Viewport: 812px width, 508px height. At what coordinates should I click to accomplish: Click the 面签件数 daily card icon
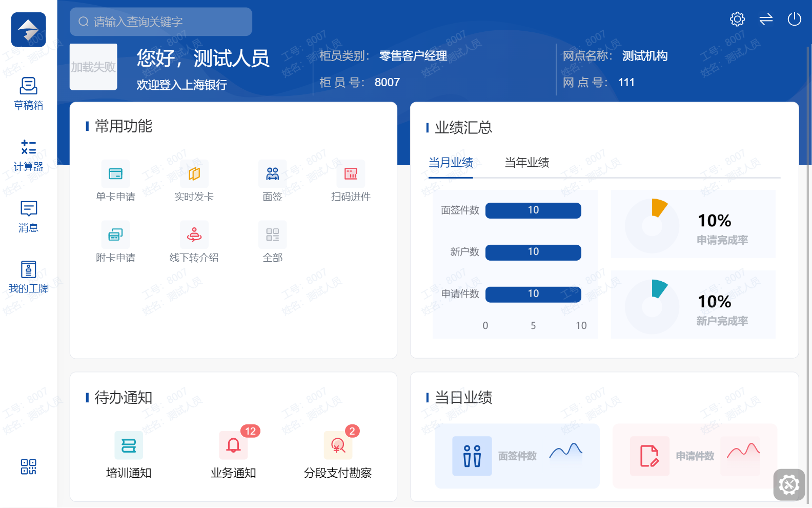pos(472,456)
